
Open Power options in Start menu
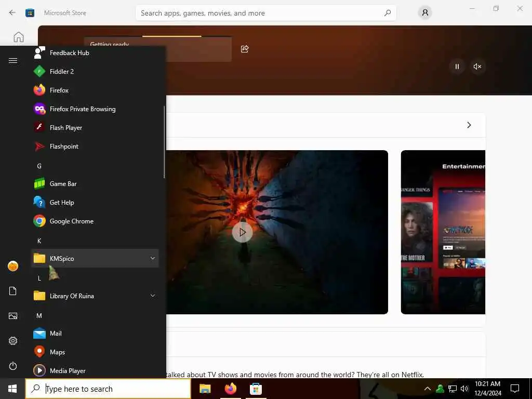(13, 366)
